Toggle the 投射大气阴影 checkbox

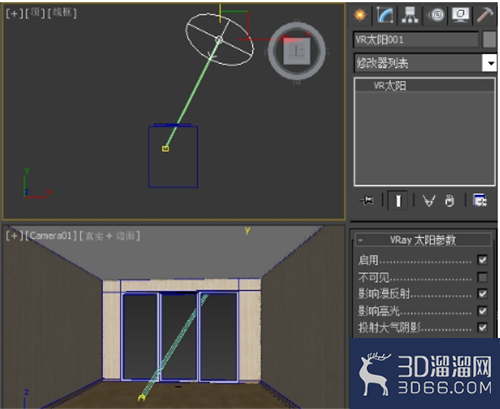[x=482, y=328]
